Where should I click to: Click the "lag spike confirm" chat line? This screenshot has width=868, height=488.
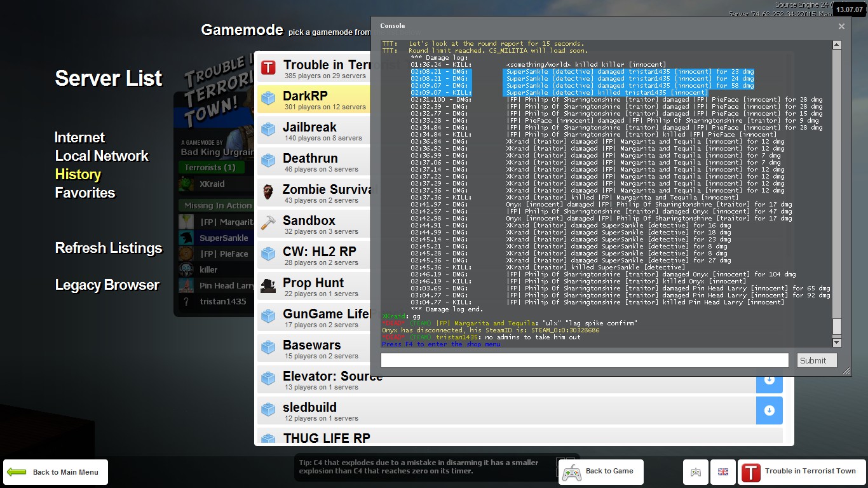[509, 323]
